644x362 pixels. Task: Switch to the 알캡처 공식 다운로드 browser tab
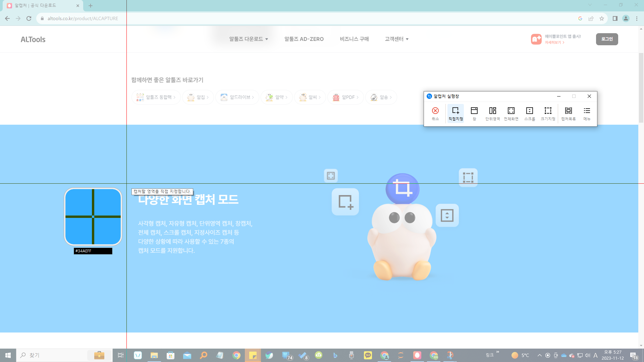click(x=40, y=5)
